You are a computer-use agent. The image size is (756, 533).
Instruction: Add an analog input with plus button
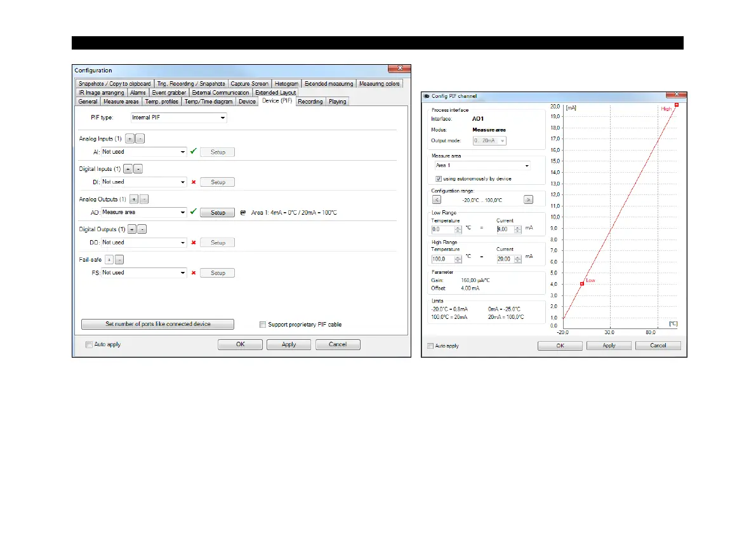coord(129,139)
